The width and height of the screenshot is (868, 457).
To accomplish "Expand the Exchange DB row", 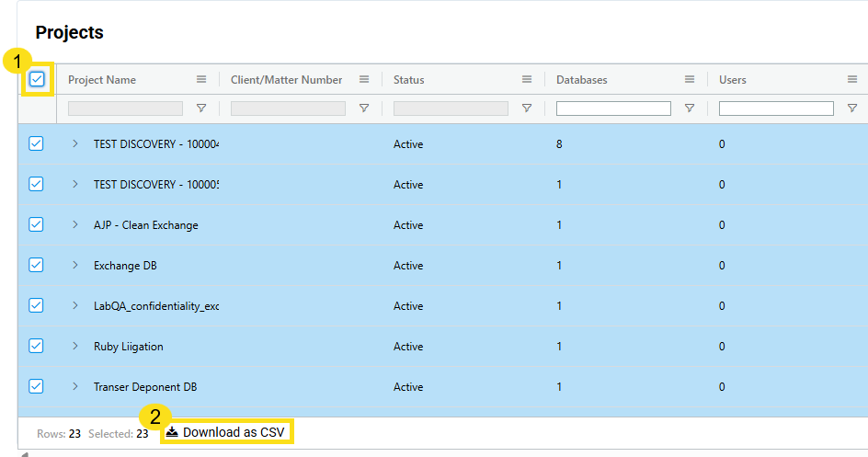I will coord(75,265).
